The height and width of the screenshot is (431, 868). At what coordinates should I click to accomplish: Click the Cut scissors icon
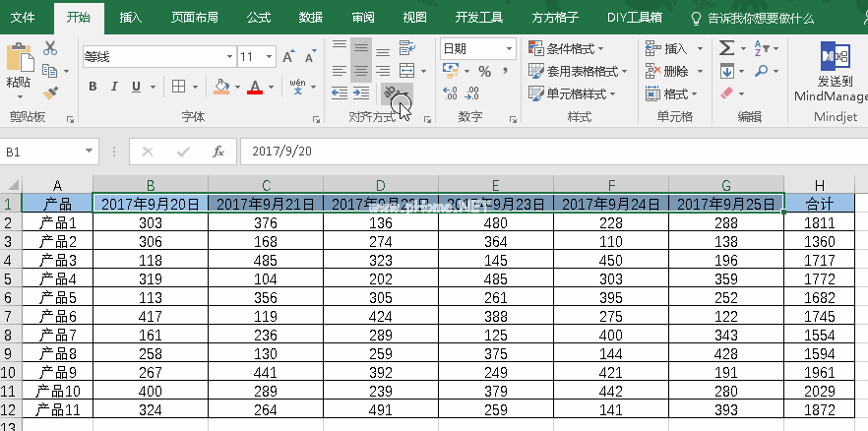click(x=50, y=48)
